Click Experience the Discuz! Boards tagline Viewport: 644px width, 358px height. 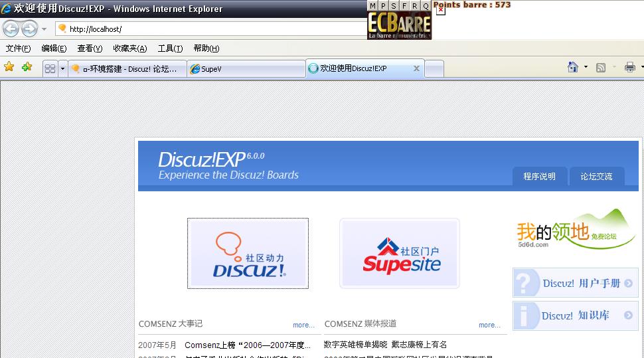(x=228, y=175)
